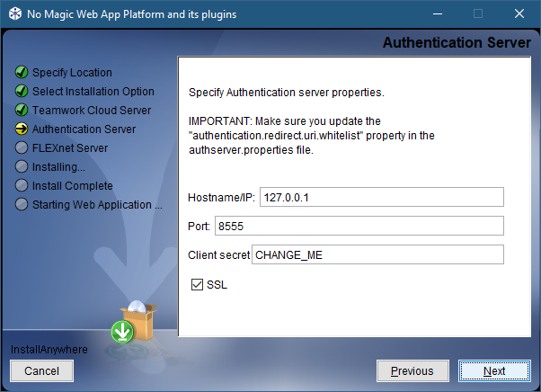Cancel the installation
Image resolution: width=541 pixels, height=392 pixels.
point(41,371)
